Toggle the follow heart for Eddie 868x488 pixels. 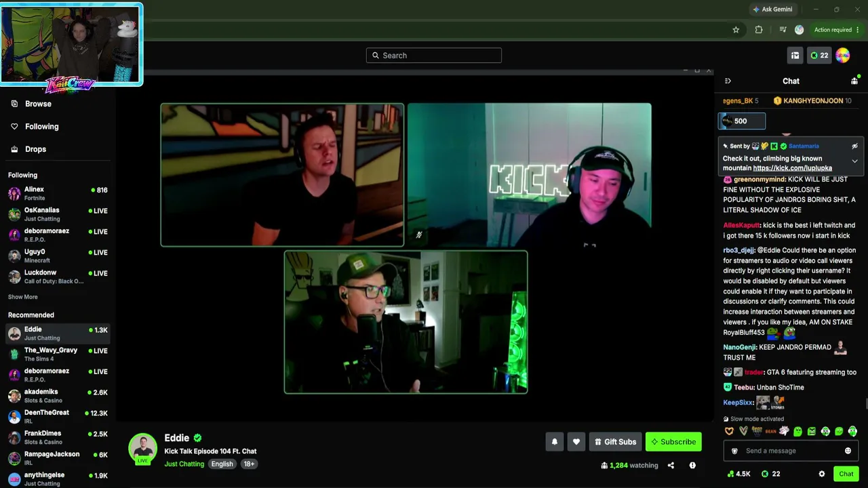coord(576,442)
